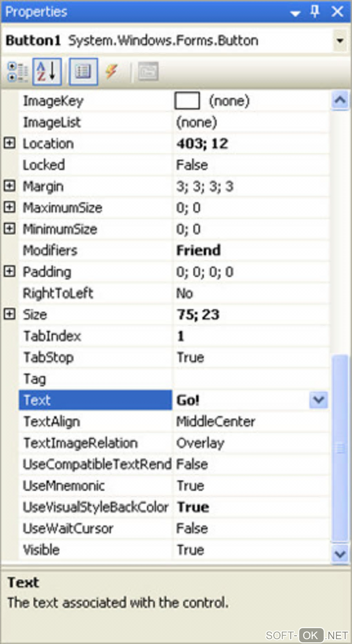Open the Text value dropdown arrow
The height and width of the screenshot is (644, 352).
point(318,400)
